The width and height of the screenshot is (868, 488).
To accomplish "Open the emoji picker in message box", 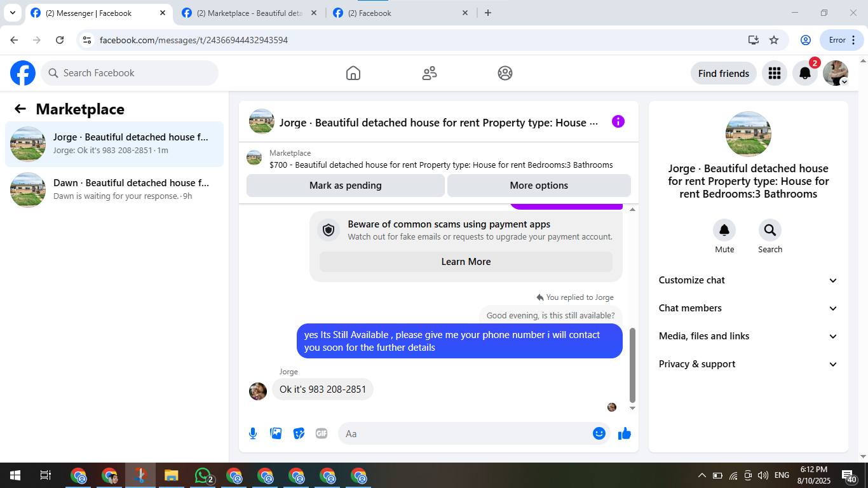I will [599, 433].
